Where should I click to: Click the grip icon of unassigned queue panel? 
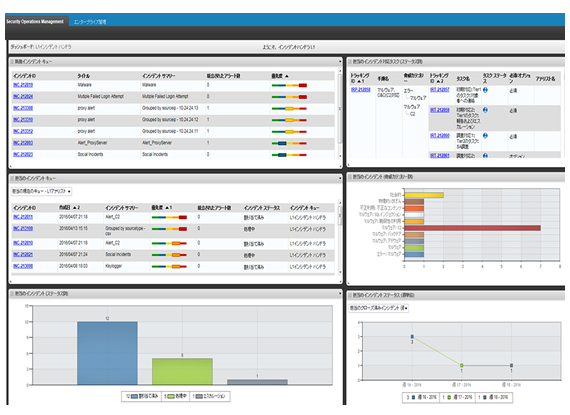pos(12,62)
